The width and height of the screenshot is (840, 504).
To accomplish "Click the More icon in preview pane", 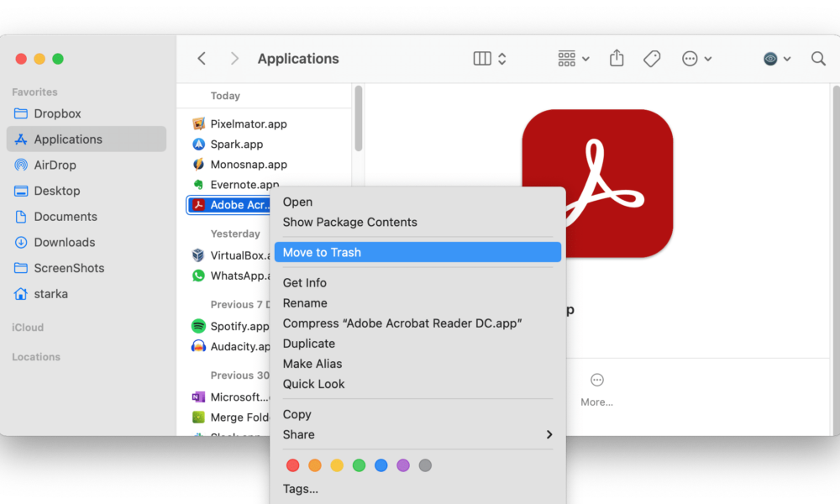I will click(596, 381).
